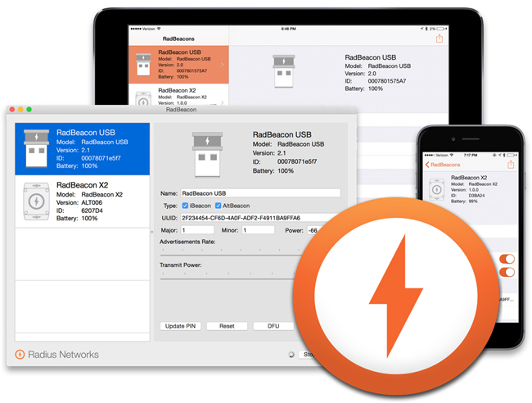The width and height of the screenshot is (532, 403).
Task: Select RadBeacon X2 row on iPad list
Action: click(x=178, y=95)
